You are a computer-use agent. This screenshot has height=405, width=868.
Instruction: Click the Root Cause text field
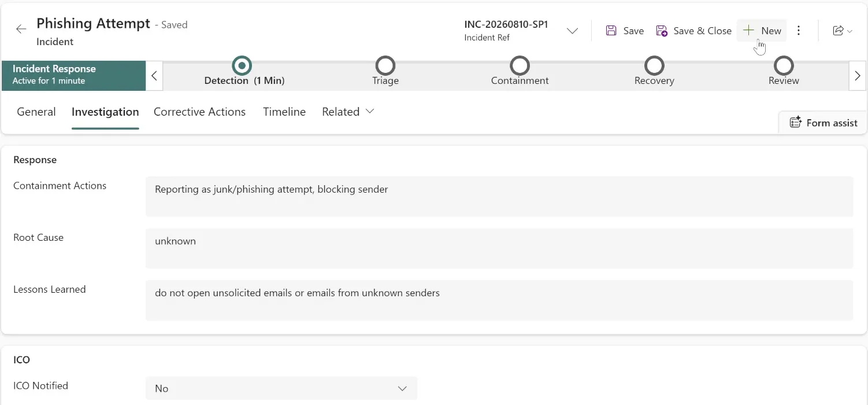tap(499, 248)
